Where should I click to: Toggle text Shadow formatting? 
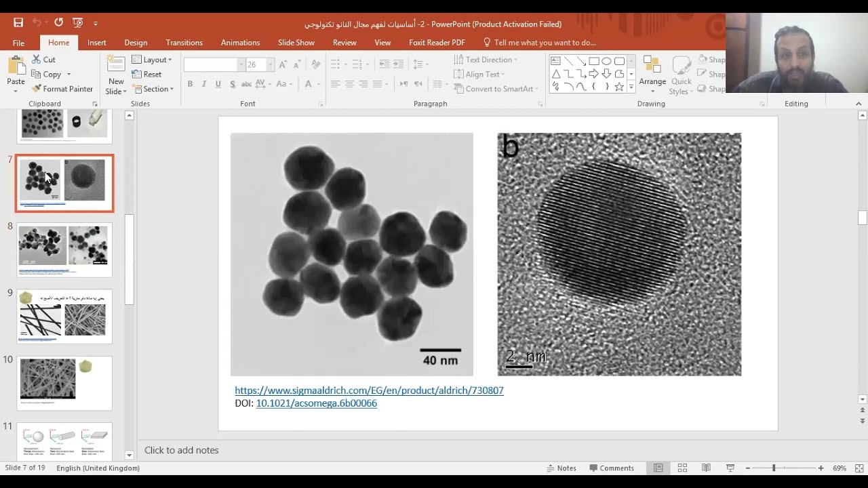tap(233, 84)
